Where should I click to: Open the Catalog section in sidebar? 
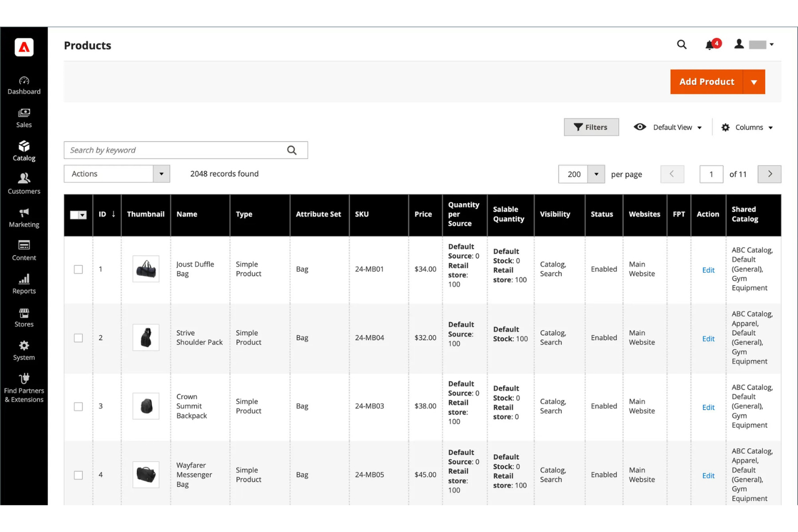[24, 150]
